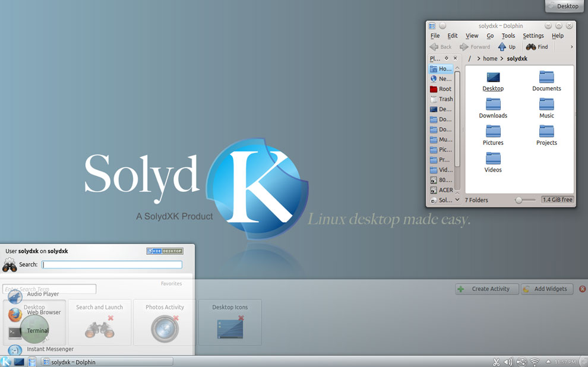588x367 pixels.
Task: Select Home in Dolphin's Places panel
Action: pos(441,69)
